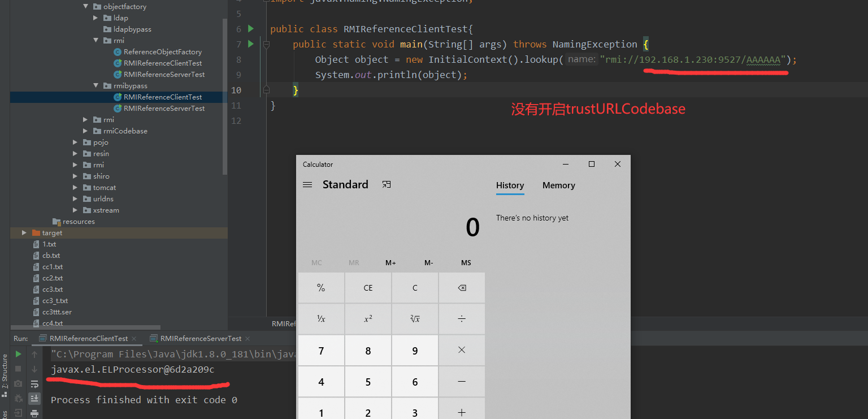Rerun RMIReferenceClientTest with green play icon

(19, 354)
